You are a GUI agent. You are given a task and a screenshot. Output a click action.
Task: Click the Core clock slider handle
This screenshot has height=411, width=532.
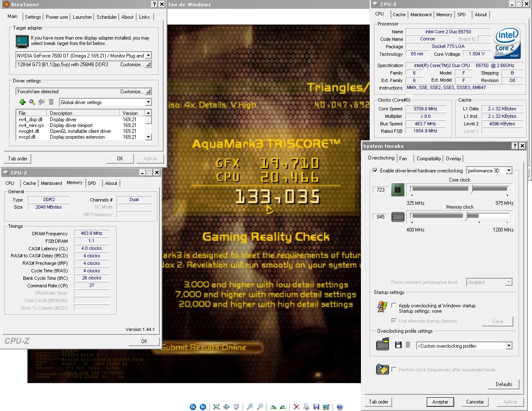point(471,189)
